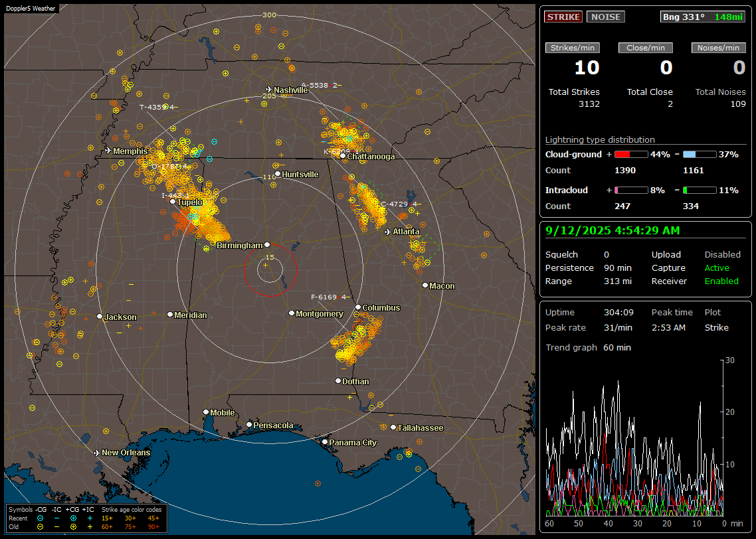Click the Recent +CG cyan legend symbol
The image size is (756, 539).
[x=73, y=518]
